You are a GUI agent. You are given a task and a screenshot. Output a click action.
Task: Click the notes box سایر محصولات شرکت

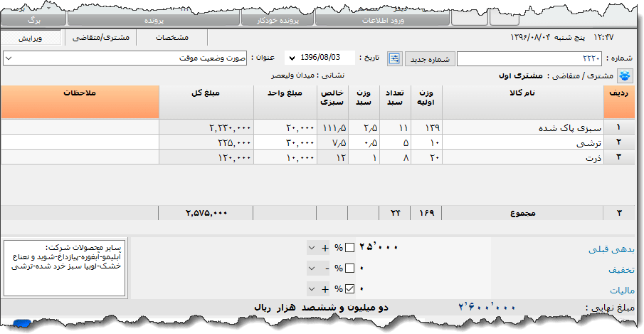point(65,268)
